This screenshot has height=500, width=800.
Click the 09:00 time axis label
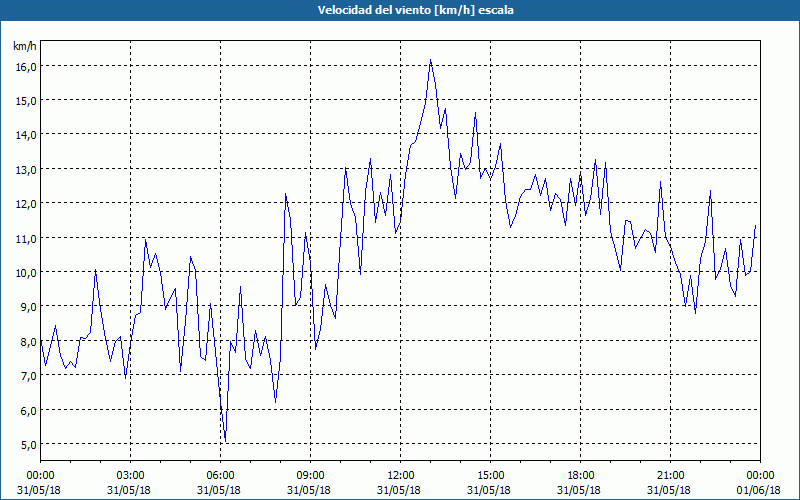coord(310,476)
